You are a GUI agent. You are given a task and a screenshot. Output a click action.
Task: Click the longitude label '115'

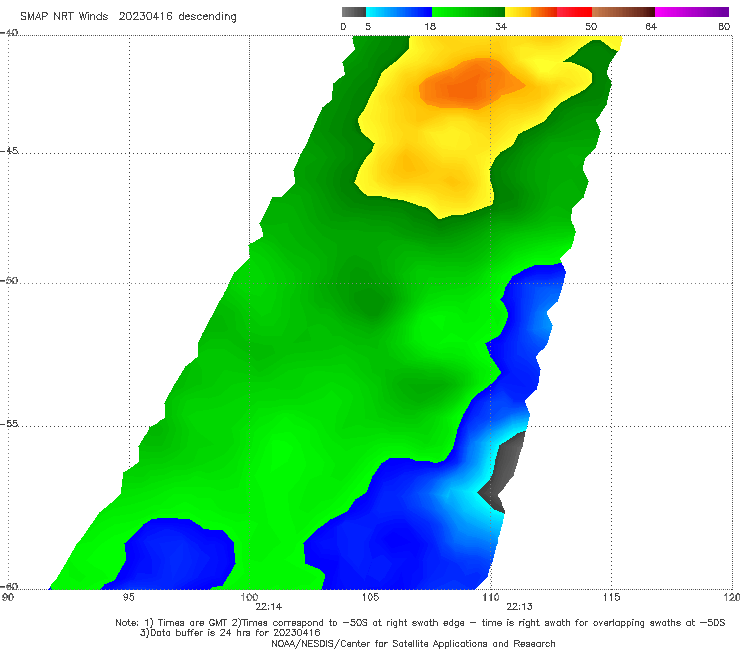click(611, 598)
